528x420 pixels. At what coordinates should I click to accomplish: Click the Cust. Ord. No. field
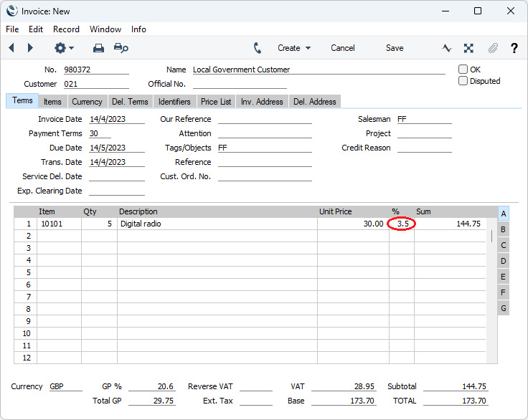[x=265, y=176]
